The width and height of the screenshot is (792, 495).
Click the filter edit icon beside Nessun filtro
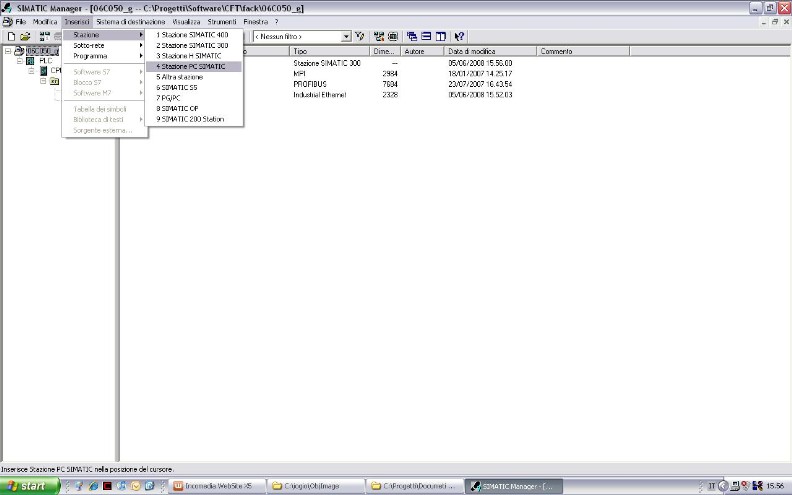coord(360,36)
